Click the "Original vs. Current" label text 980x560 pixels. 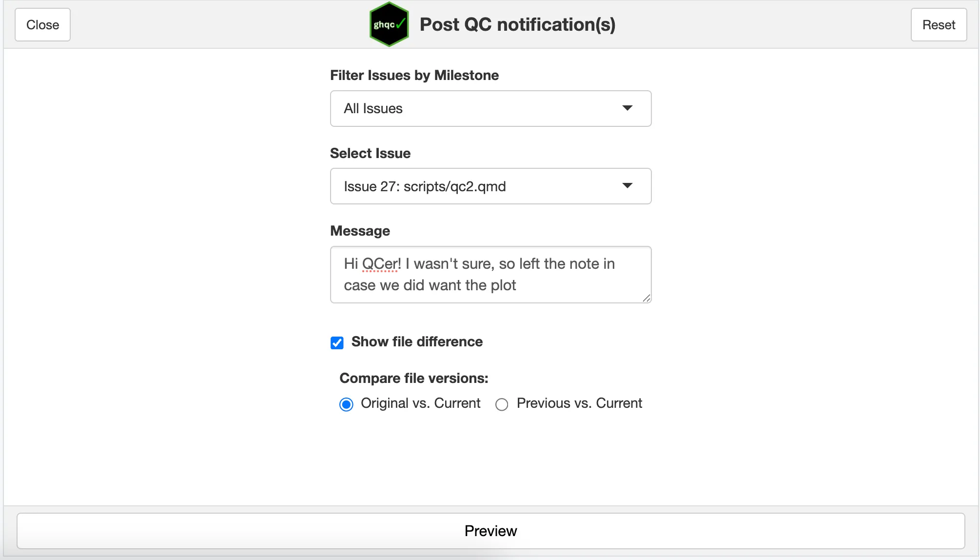click(420, 403)
